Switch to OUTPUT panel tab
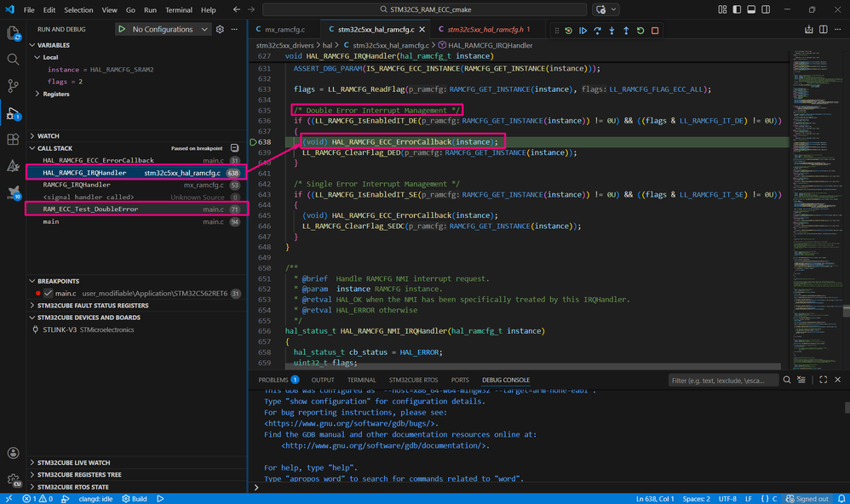Viewport: 850px width, 504px height. pos(323,380)
